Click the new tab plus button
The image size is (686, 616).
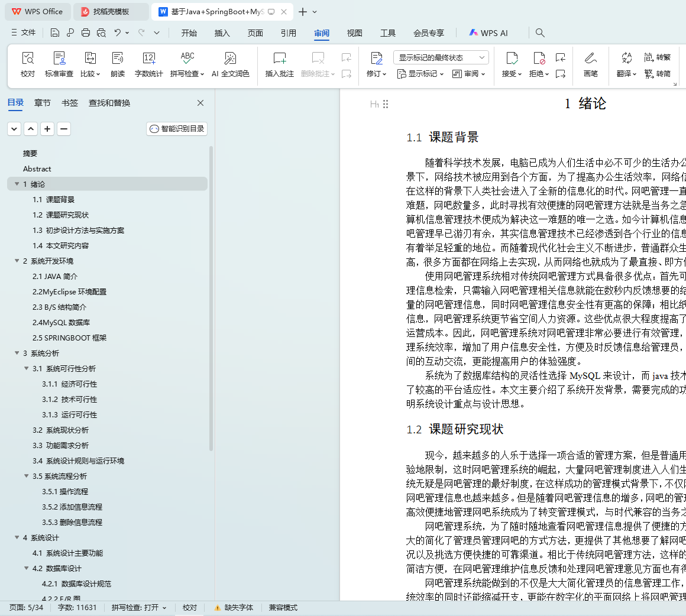pos(303,12)
